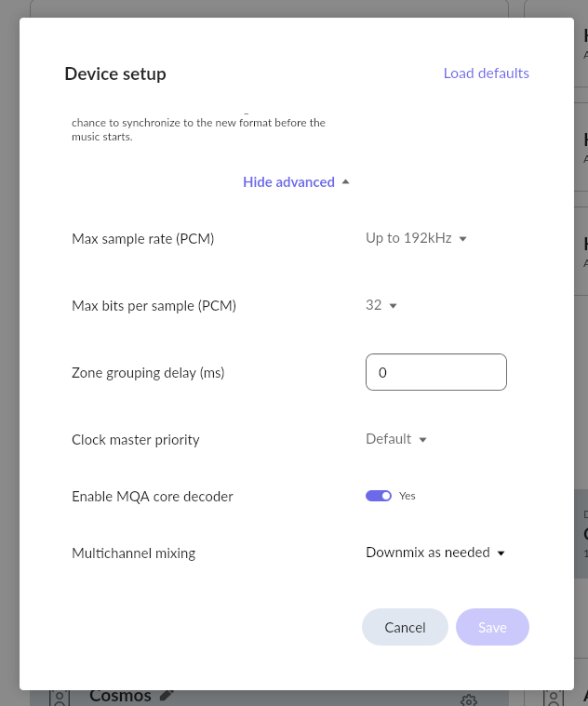Click the arrow icon next to Downmix as needed
The width and height of the screenshot is (588, 706).
(501, 553)
